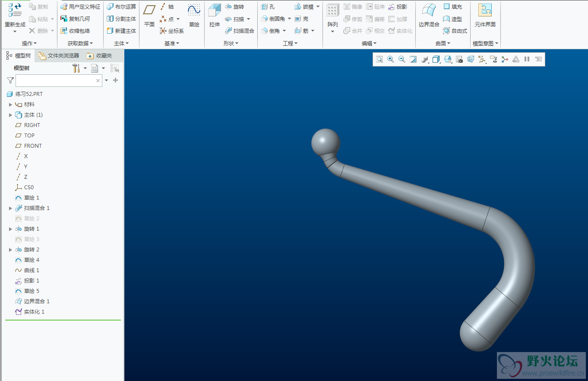
Task: Open the 草绘 sketch tool in ribbon
Action: [x=194, y=16]
